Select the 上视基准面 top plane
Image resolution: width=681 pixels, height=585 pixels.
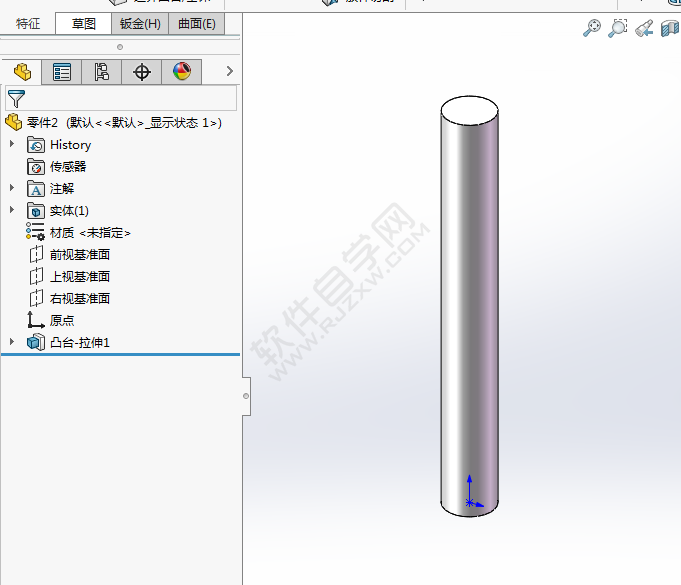(x=80, y=277)
